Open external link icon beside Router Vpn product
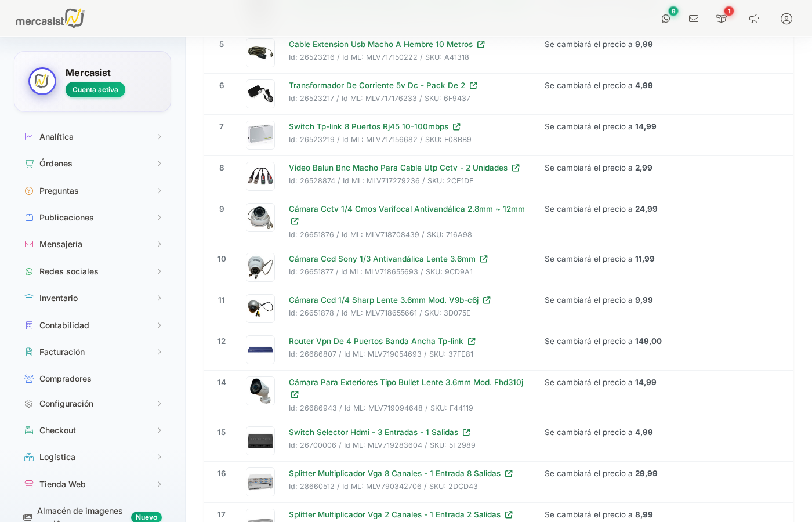Screen dimensions: 812x522 (x=472, y=342)
